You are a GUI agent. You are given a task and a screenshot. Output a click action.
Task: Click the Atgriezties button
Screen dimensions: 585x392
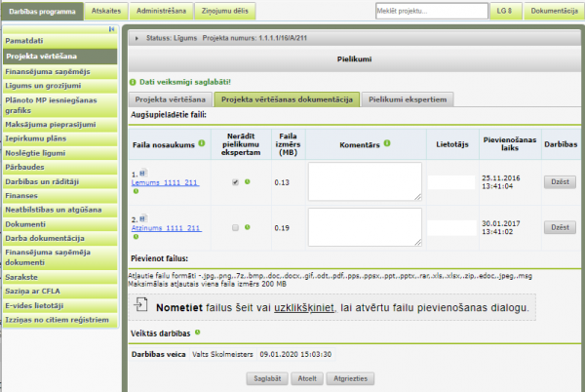tap(350, 378)
